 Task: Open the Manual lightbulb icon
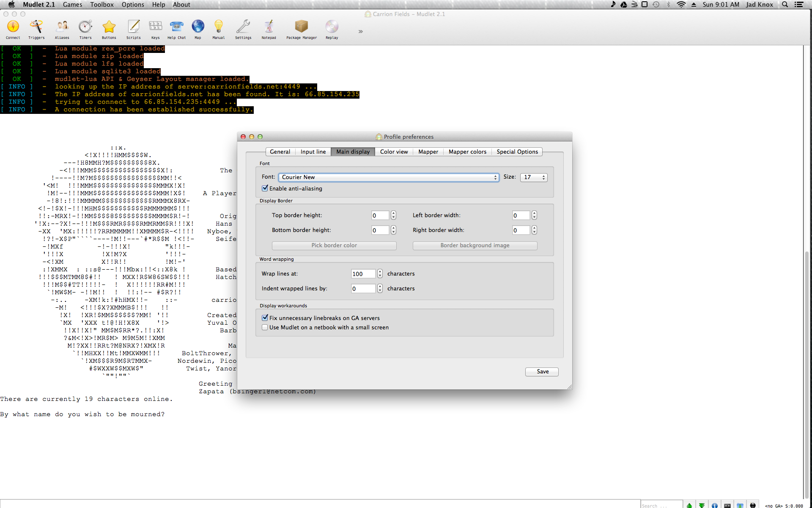[219, 30]
